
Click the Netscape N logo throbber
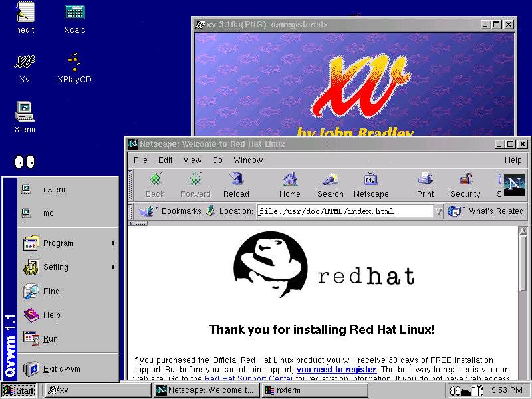(x=514, y=185)
